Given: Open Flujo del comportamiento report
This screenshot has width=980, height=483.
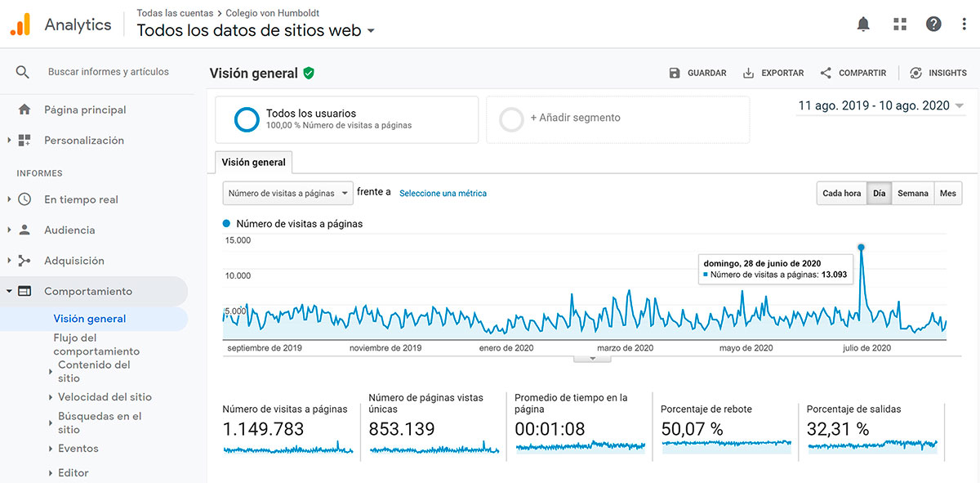Looking at the screenshot, I should tap(96, 344).
